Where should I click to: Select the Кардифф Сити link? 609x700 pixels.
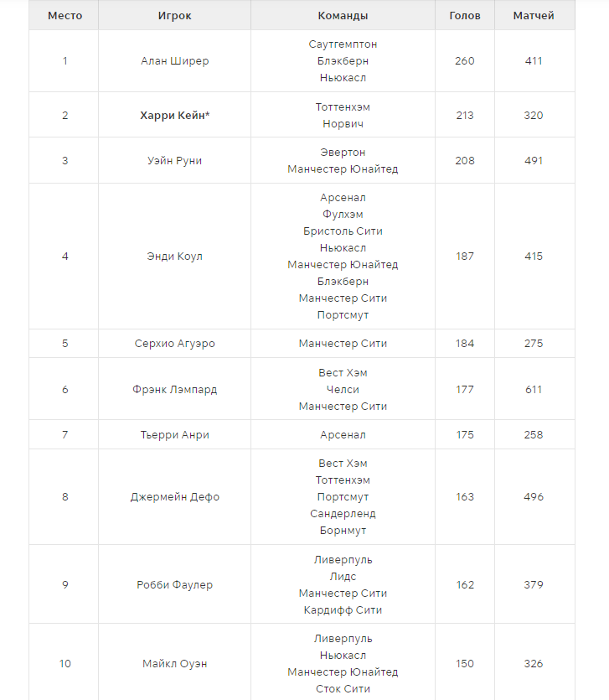coord(343,610)
